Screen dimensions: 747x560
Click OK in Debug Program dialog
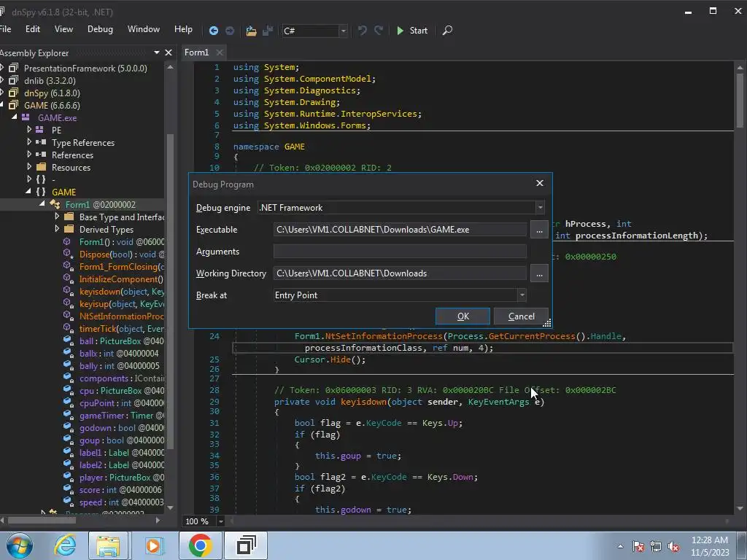(462, 316)
